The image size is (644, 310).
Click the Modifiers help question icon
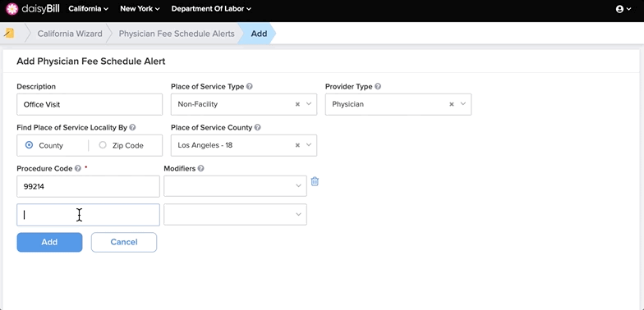pyautogui.click(x=200, y=169)
